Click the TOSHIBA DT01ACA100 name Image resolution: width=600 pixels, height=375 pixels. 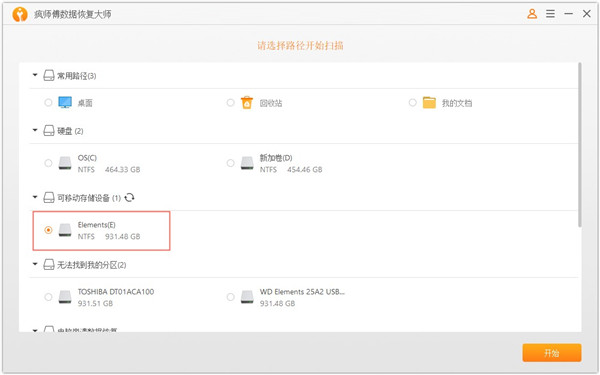tap(116, 292)
